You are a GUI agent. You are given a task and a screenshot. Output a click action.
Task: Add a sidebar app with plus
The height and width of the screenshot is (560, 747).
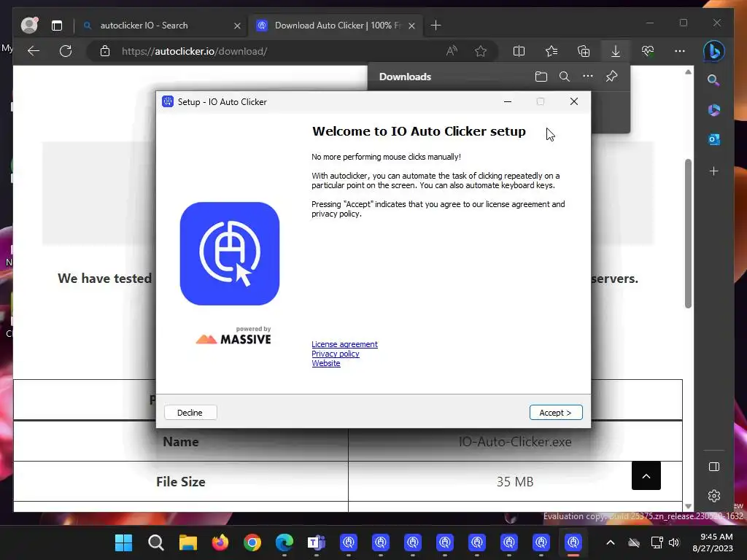[713, 171]
